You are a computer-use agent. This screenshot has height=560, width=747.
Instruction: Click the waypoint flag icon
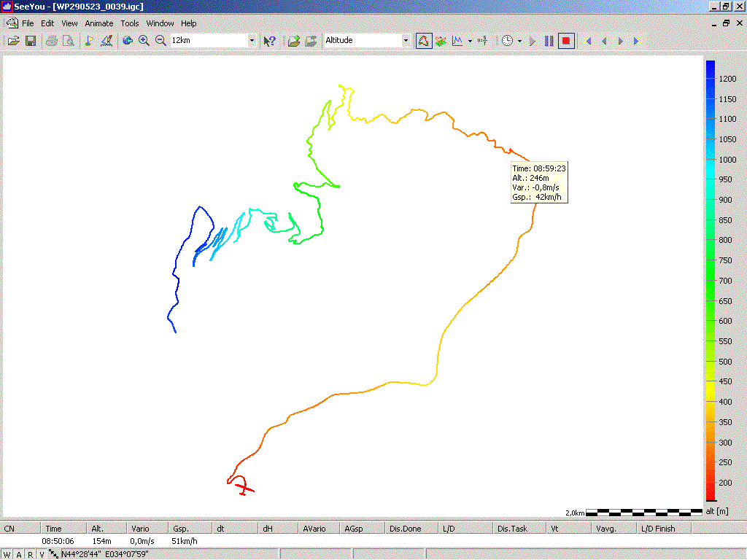(89, 41)
